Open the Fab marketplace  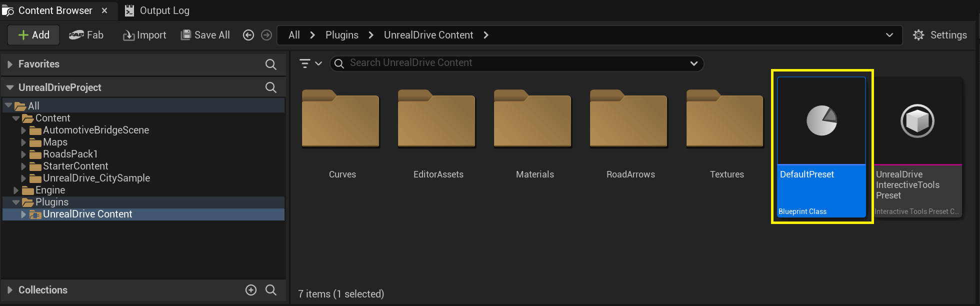point(86,35)
